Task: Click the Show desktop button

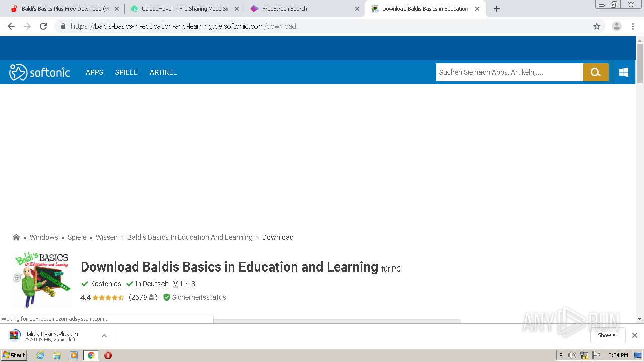Action: point(638,355)
